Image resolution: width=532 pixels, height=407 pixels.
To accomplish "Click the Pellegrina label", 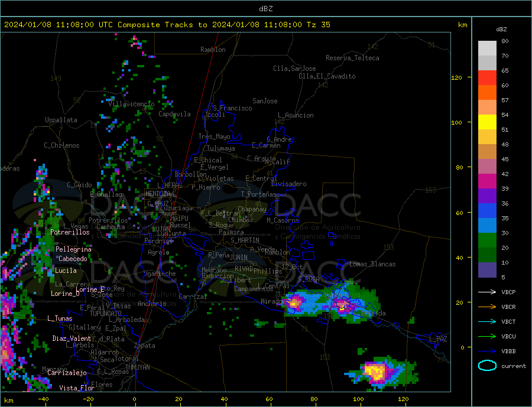I will 74,249.
